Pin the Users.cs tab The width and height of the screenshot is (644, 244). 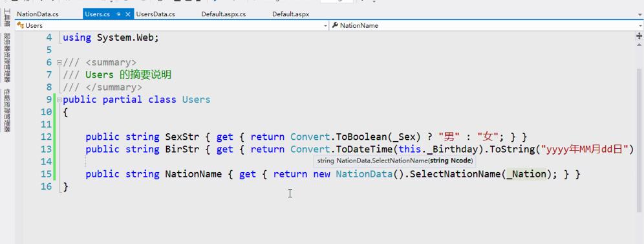[x=118, y=14]
